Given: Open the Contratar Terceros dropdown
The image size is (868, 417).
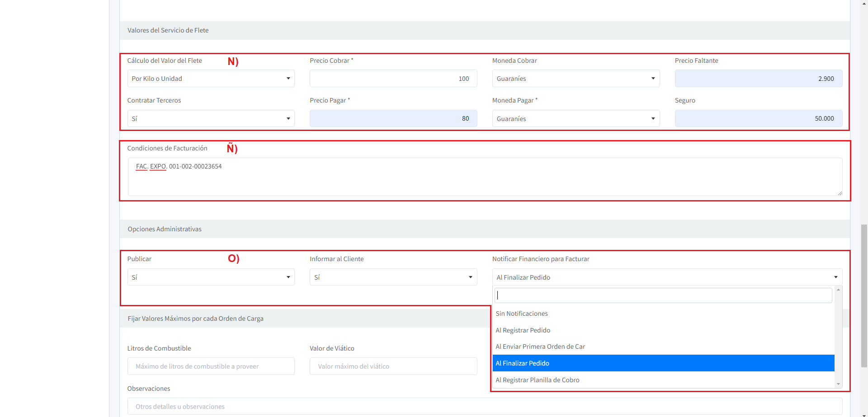Looking at the screenshot, I should click(211, 119).
